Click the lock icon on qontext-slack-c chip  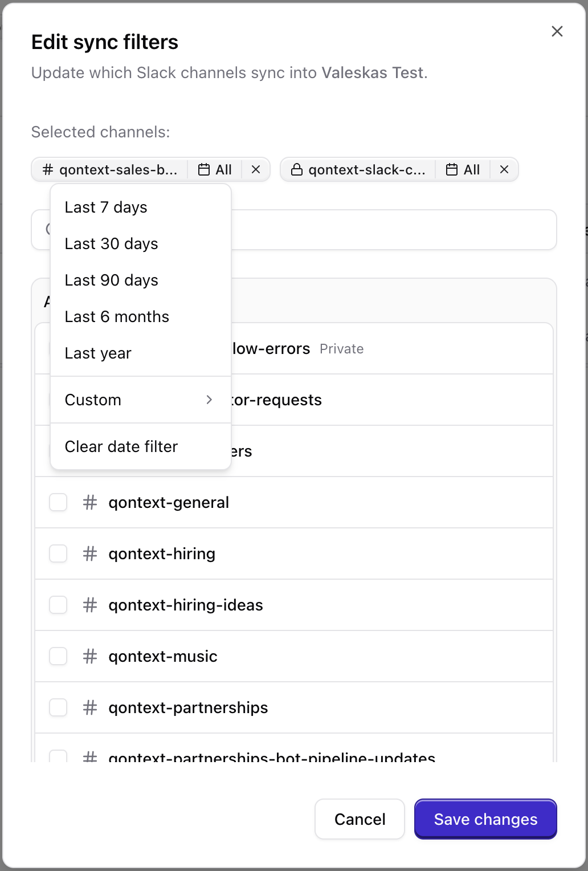[297, 169]
